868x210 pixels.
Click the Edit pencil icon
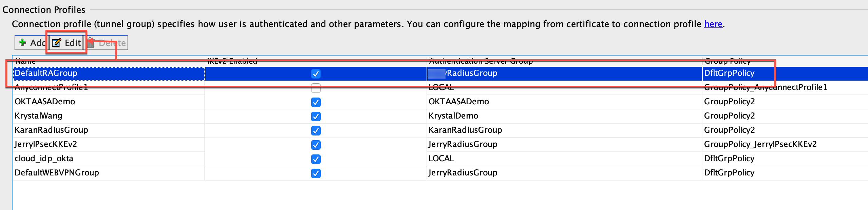click(x=56, y=43)
